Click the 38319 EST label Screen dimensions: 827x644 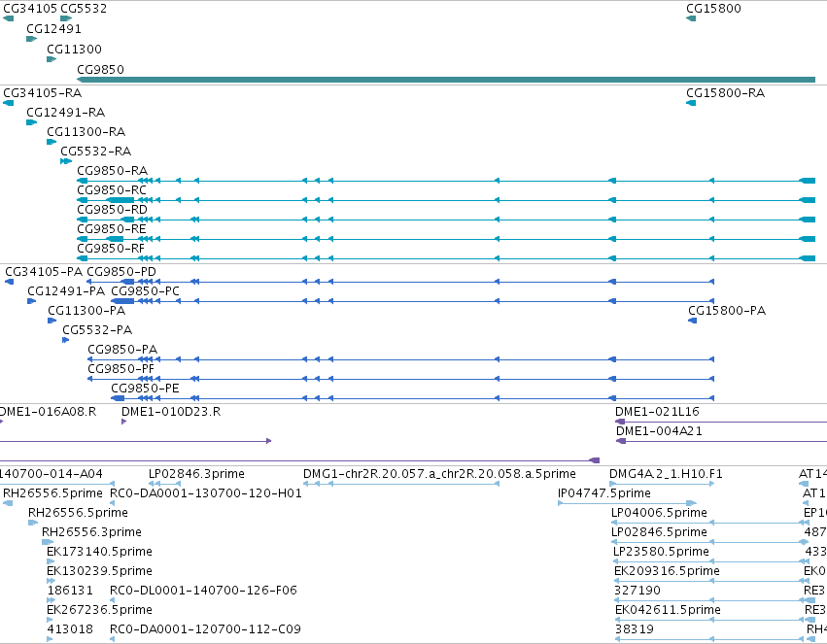click(635, 629)
